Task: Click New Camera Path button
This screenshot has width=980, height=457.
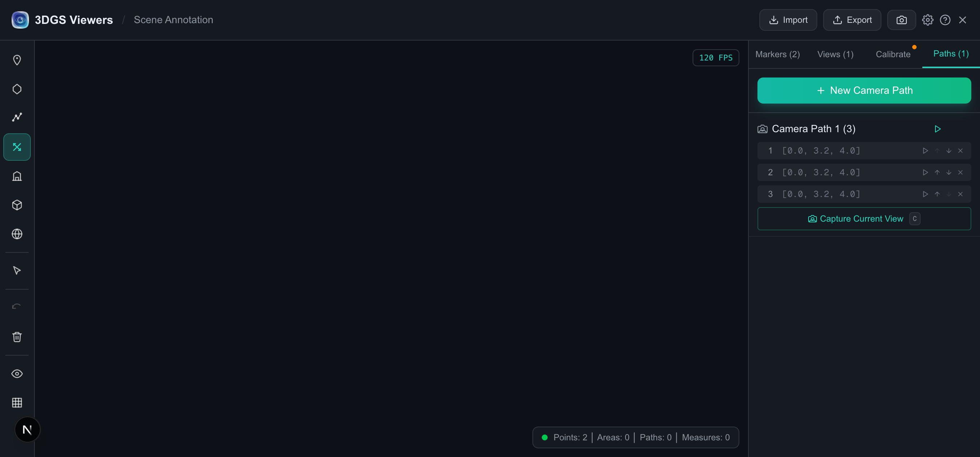Action: point(864,91)
